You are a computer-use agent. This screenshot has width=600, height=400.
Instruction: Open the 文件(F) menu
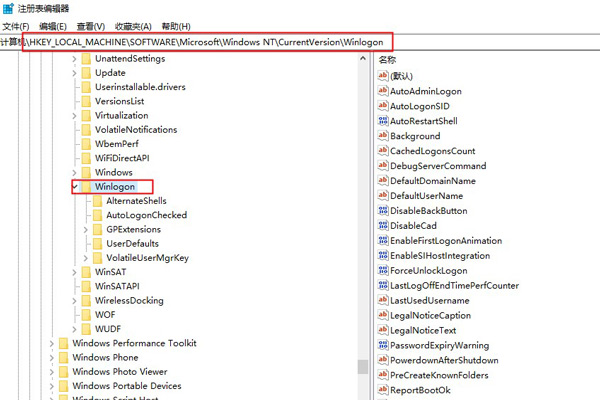point(16,26)
